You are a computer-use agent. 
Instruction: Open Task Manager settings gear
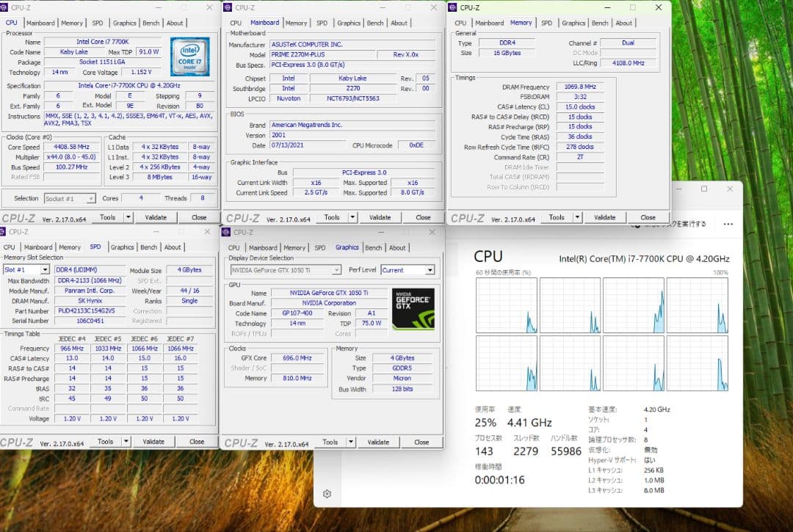click(327, 494)
